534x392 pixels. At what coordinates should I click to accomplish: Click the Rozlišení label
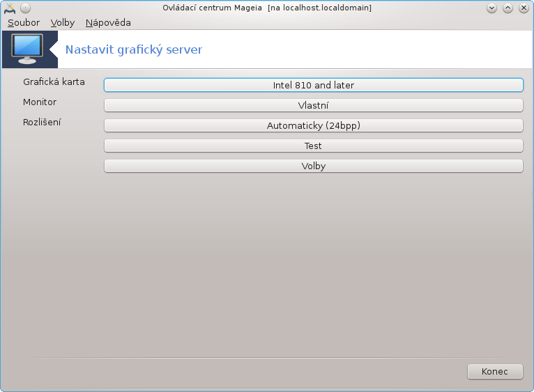click(42, 122)
